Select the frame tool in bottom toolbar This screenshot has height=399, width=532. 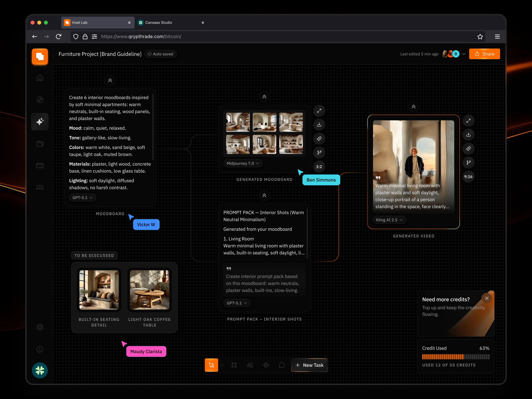coord(234,365)
